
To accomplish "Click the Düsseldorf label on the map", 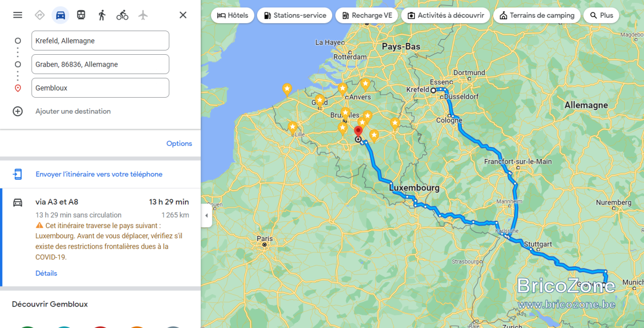I will pos(460,97).
